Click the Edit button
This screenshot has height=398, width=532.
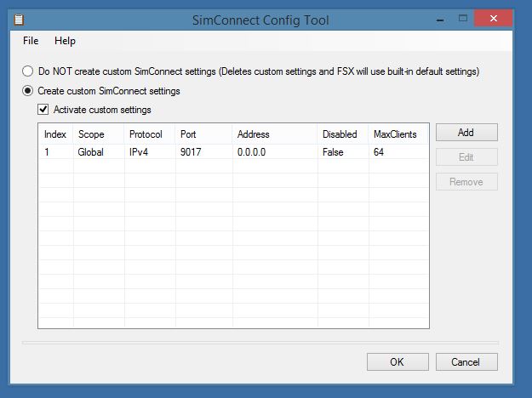click(466, 157)
